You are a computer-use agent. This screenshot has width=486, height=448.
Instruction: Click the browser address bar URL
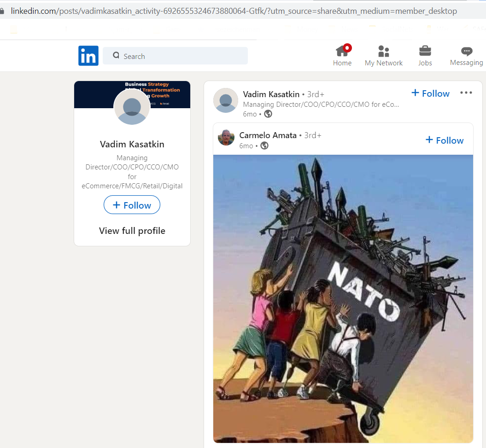(234, 11)
